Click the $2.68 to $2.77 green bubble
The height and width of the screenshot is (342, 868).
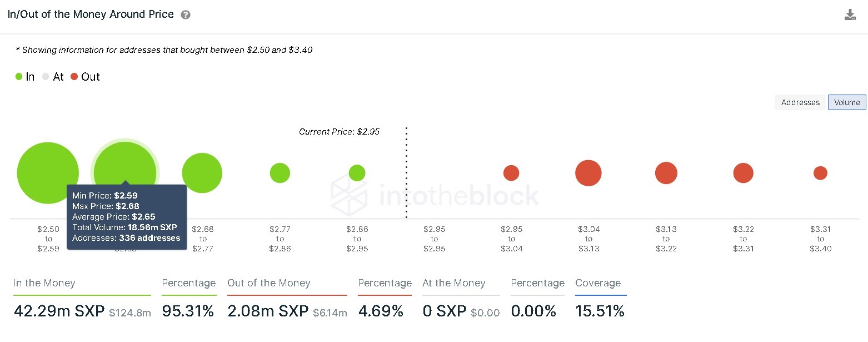202,173
